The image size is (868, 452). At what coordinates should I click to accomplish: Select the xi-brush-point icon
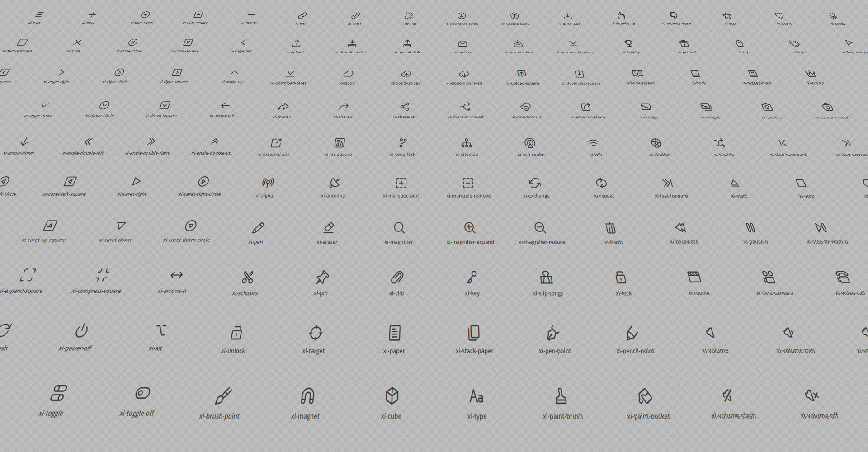pyautogui.click(x=223, y=396)
